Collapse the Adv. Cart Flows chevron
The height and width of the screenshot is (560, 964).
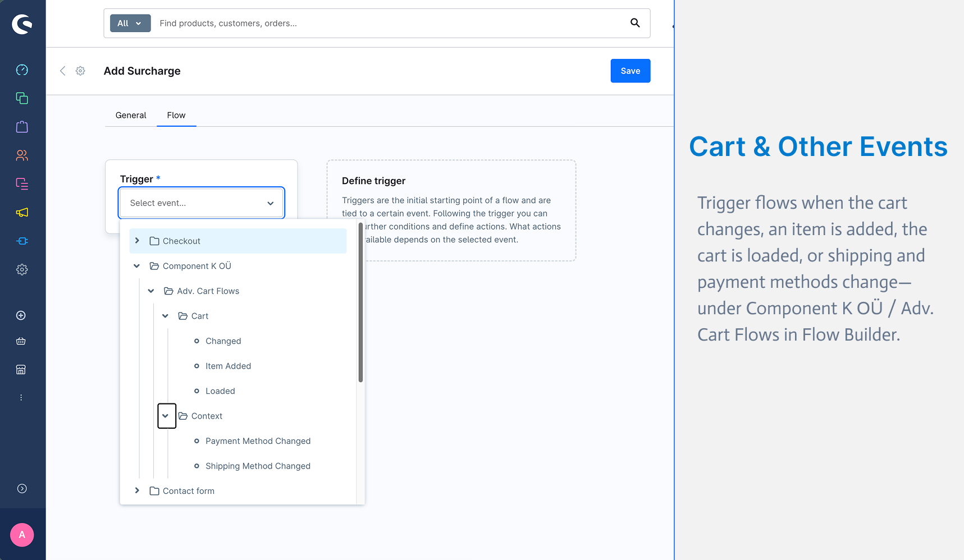pyautogui.click(x=151, y=291)
